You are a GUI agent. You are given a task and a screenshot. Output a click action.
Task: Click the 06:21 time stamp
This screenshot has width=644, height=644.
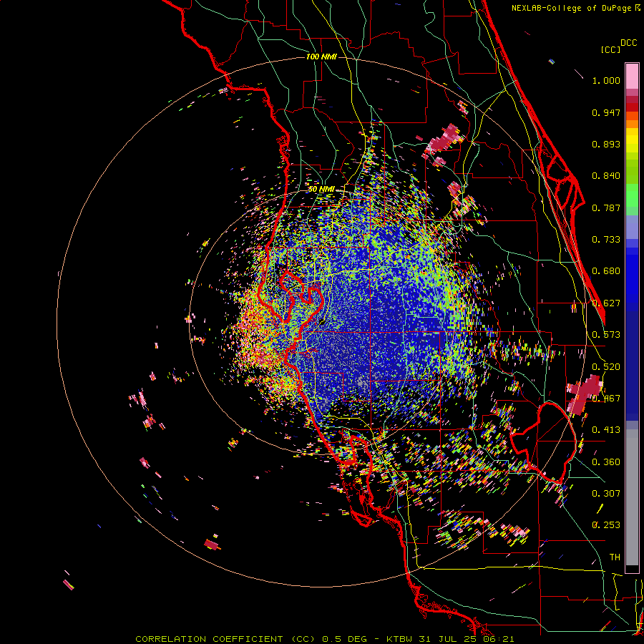[499, 639]
